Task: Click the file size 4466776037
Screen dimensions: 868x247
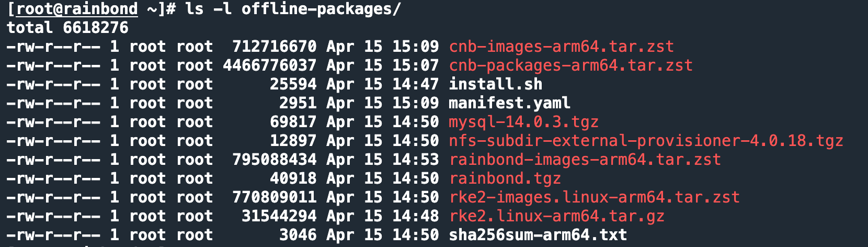Action: [269, 65]
